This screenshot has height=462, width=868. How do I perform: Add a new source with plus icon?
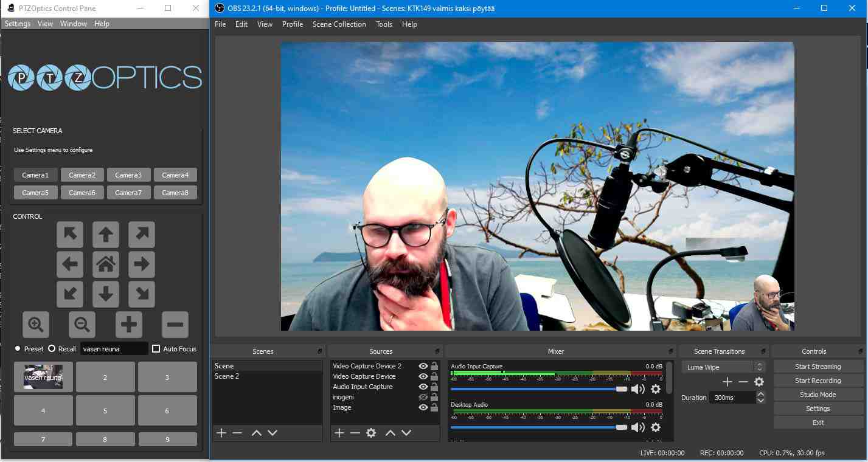(339, 433)
